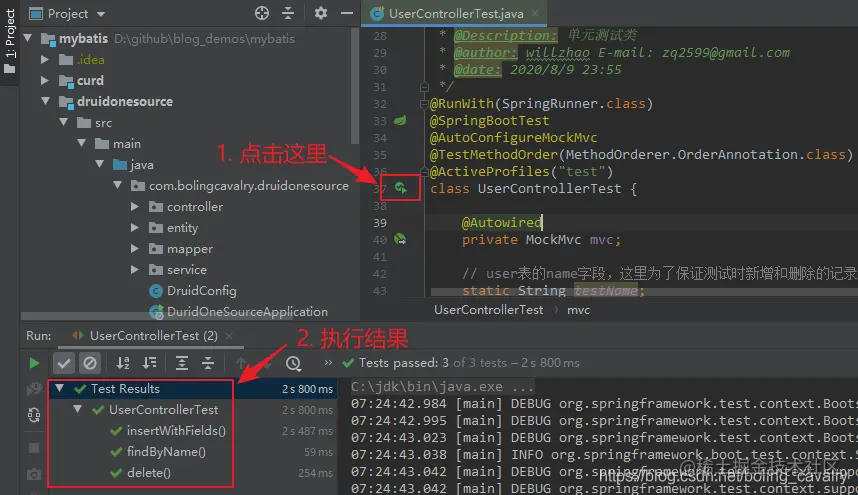Expand the .idea folder
The width and height of the screenshot is (858, 495).
click(x=45, y=59)
